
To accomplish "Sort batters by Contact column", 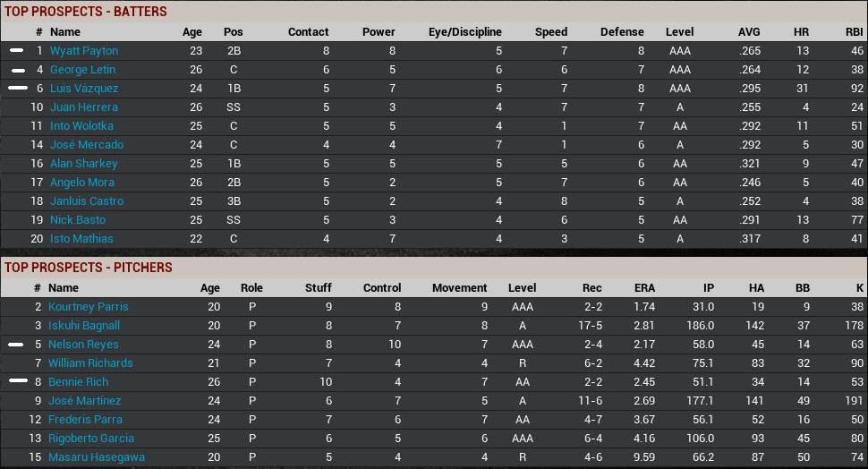I will (308, 32).
